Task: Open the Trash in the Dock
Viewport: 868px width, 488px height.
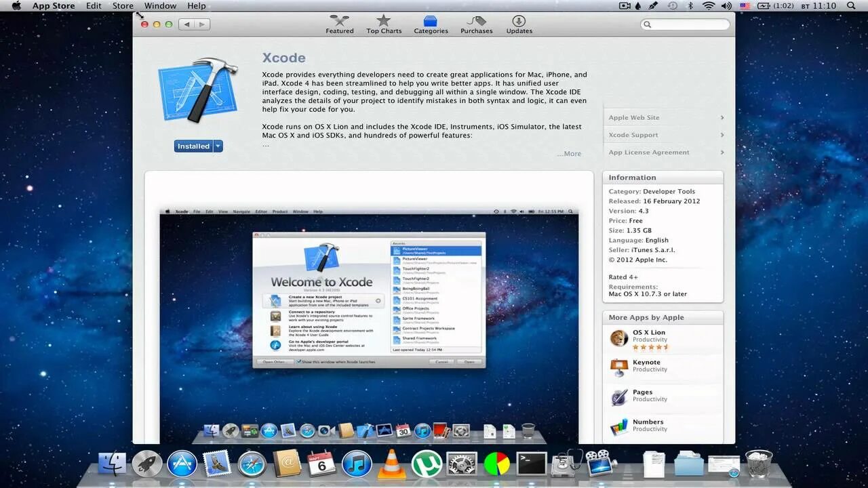Action: (x=759, y=464)
